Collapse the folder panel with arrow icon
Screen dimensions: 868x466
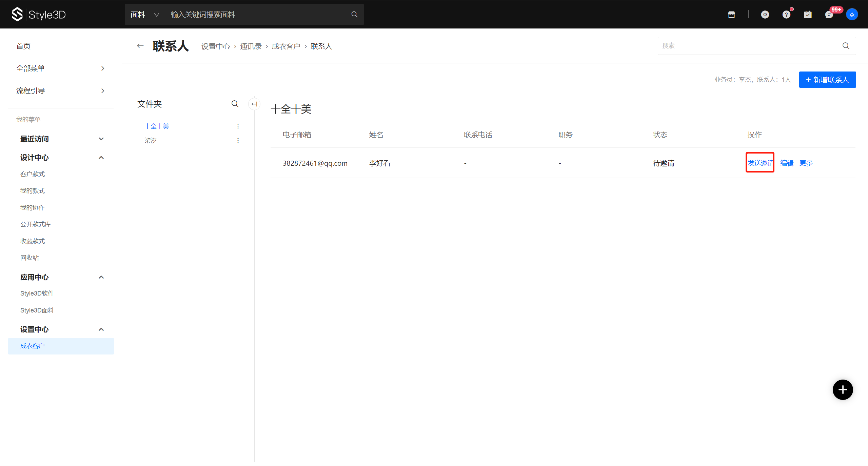pyautogui.click(x=254, y=104)
